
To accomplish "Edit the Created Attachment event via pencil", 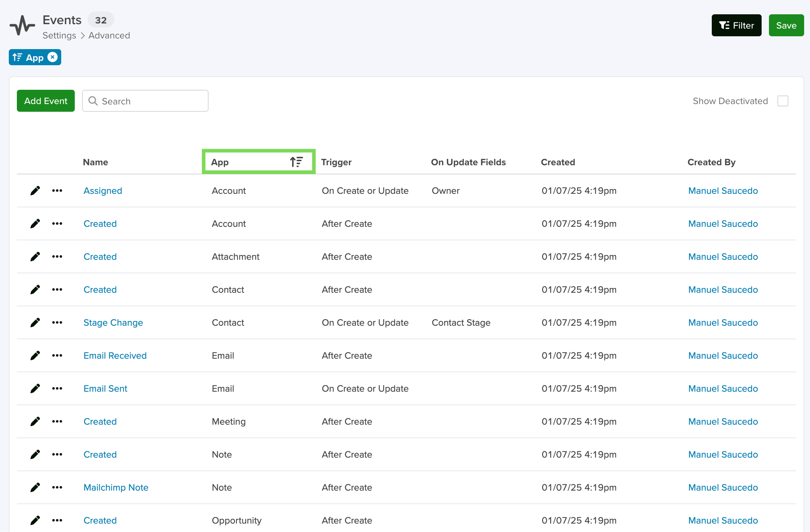I will 35,256.
